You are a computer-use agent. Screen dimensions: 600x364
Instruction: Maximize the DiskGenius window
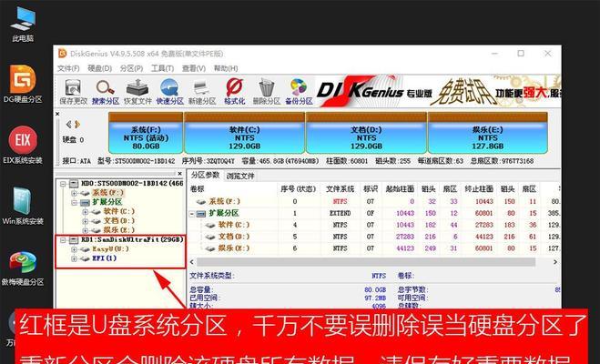[x=521, y=54]
